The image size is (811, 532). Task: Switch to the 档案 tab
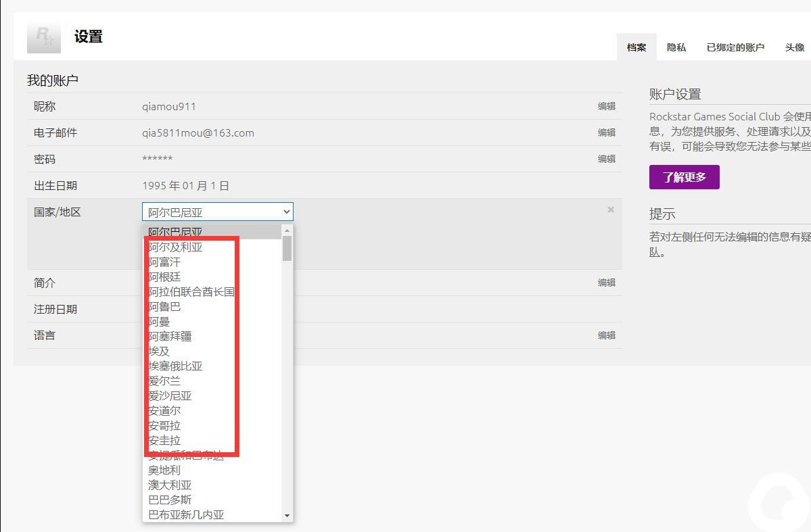pos(636,47)
